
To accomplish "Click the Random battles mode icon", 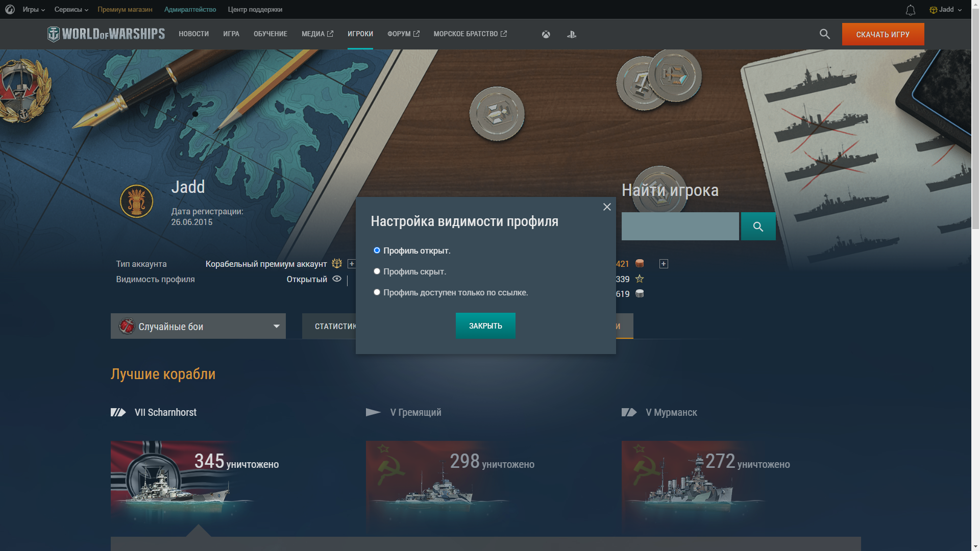I will coord(126,326).
